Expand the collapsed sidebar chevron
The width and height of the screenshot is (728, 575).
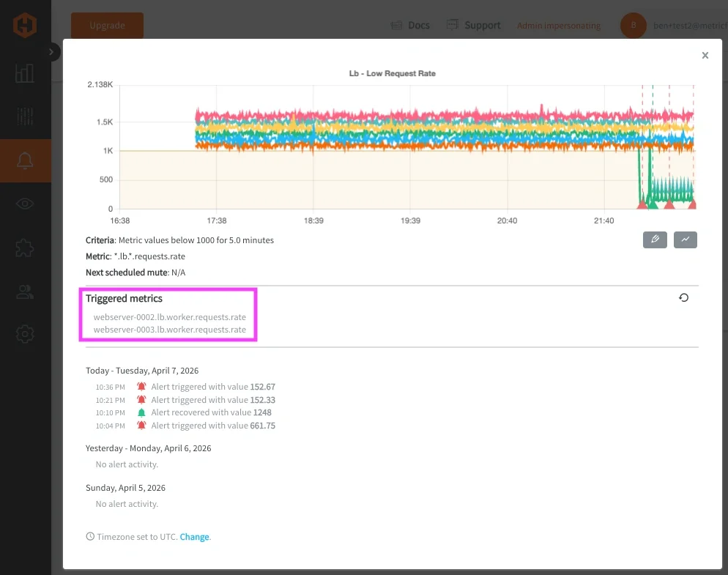coord(50,52)
